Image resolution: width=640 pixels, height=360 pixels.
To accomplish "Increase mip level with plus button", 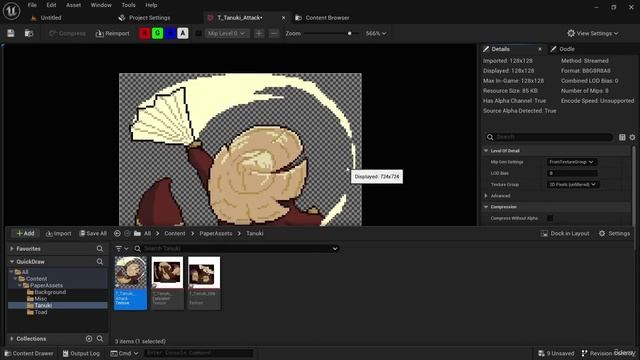I will pyautogui.click(x=259, y=33).
